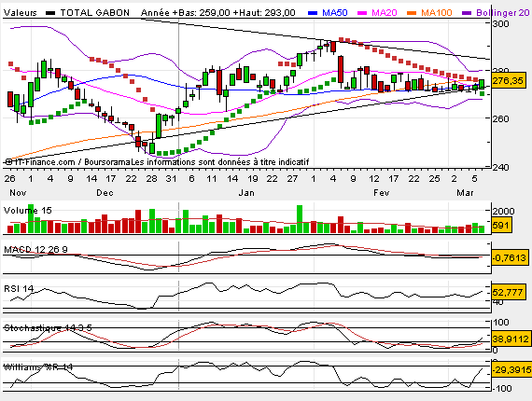Click the Stochastique value tag 38,9112
Screen dimensions: 532x401
click(x=511, y=339)
